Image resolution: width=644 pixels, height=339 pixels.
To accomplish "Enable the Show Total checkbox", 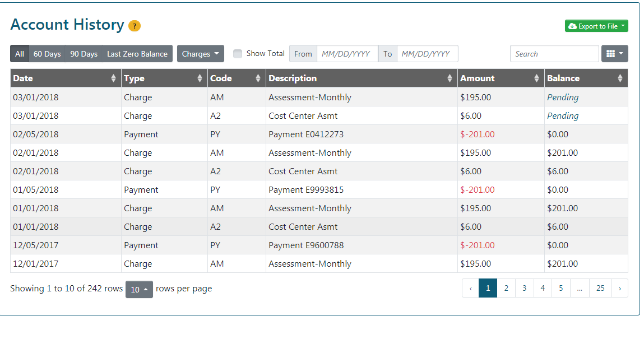I will pos(238,54).
